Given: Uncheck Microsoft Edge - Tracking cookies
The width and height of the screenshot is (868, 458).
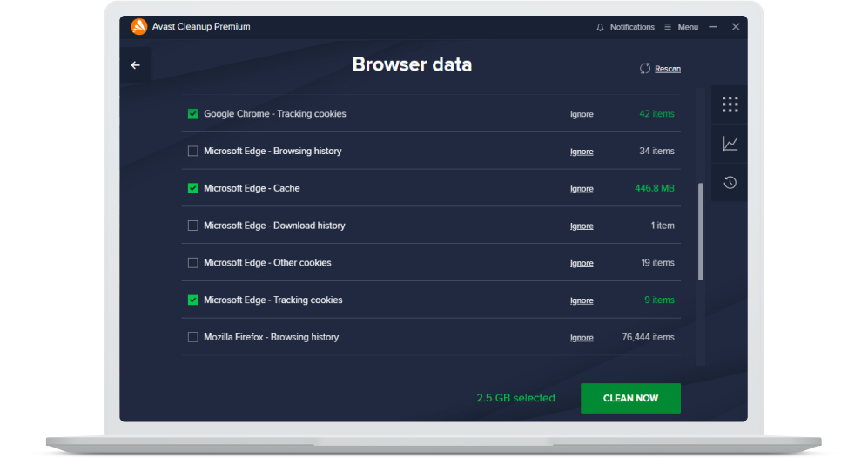Looking at the screenshot, I should pyautogui.click(x=192, y=300).
